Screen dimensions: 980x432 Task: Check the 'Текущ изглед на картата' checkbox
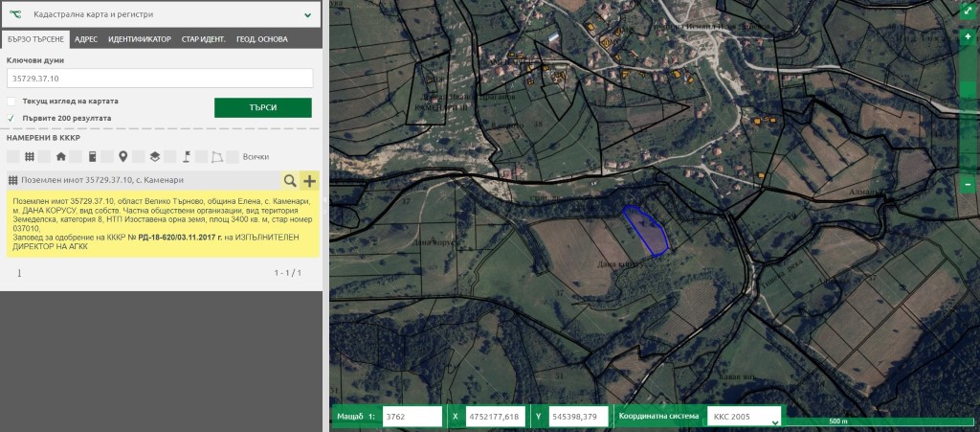coord(11,101)
